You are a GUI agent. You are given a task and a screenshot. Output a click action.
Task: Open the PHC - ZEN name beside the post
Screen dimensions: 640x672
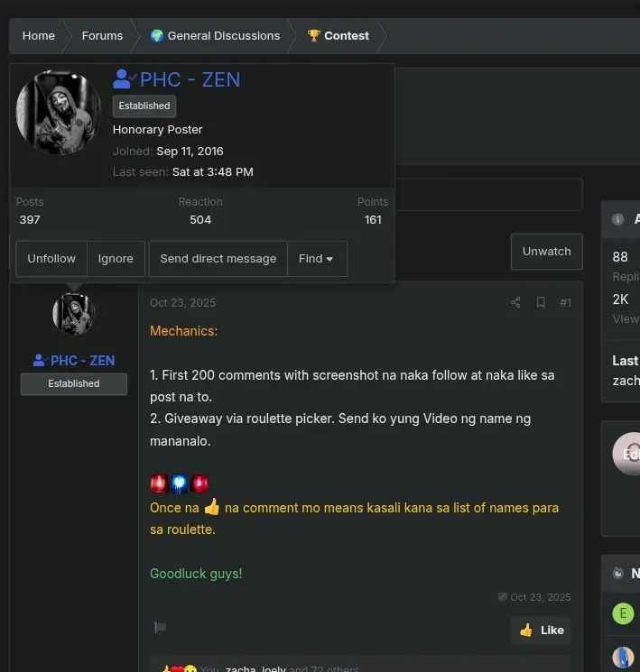pos(82,361)
